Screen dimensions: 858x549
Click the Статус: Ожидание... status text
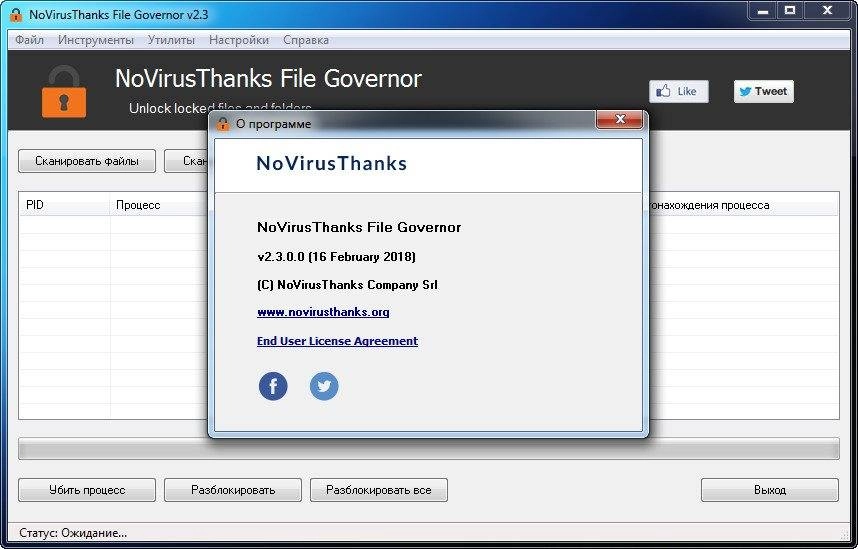73,533
